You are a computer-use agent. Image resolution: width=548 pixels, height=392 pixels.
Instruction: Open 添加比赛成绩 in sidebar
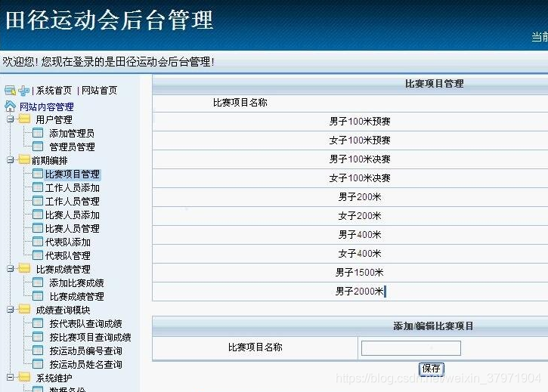pyautogui.click(x=76, y=282)
